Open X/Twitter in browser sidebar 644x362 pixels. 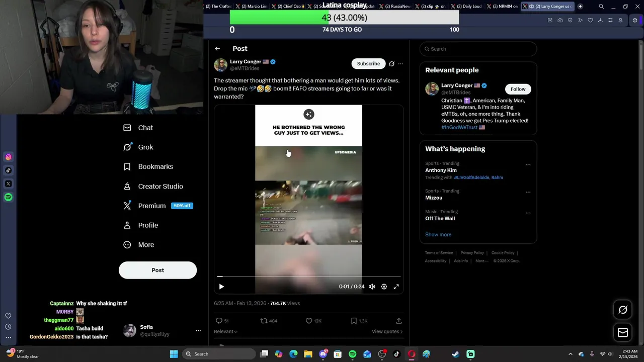coord(8,184)
